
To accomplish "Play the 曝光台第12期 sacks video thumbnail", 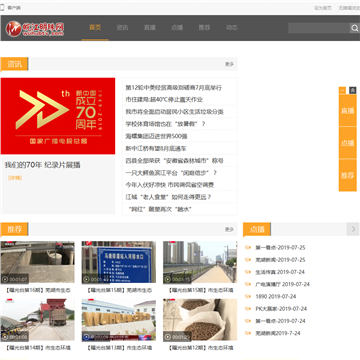I will [x=200, y=320].
